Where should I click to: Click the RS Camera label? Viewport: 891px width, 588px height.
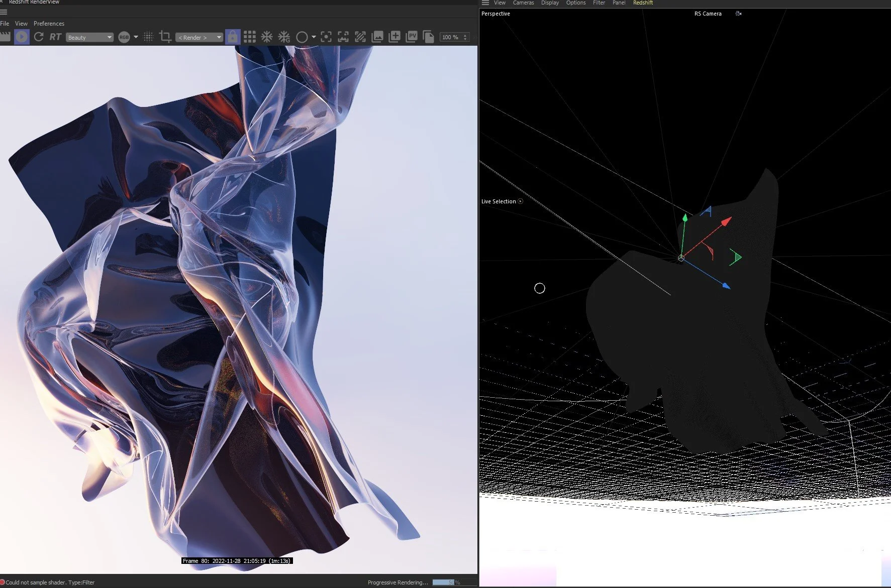coord(708,14)
